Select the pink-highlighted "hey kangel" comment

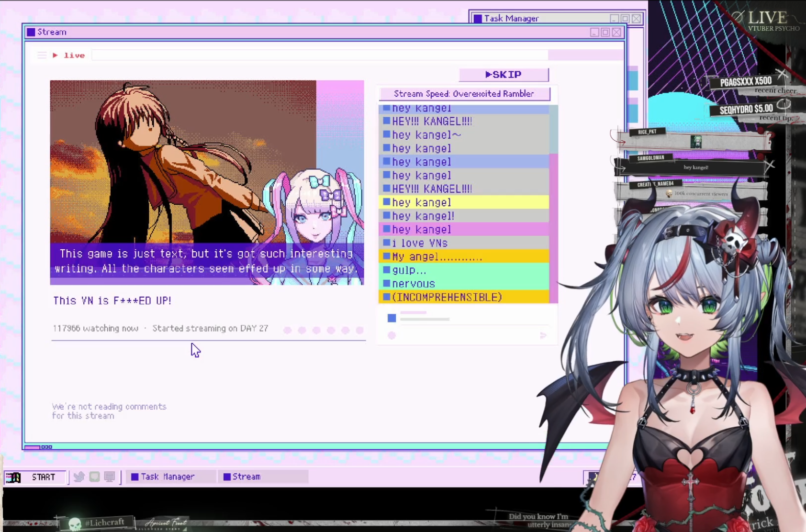[464, 230]
